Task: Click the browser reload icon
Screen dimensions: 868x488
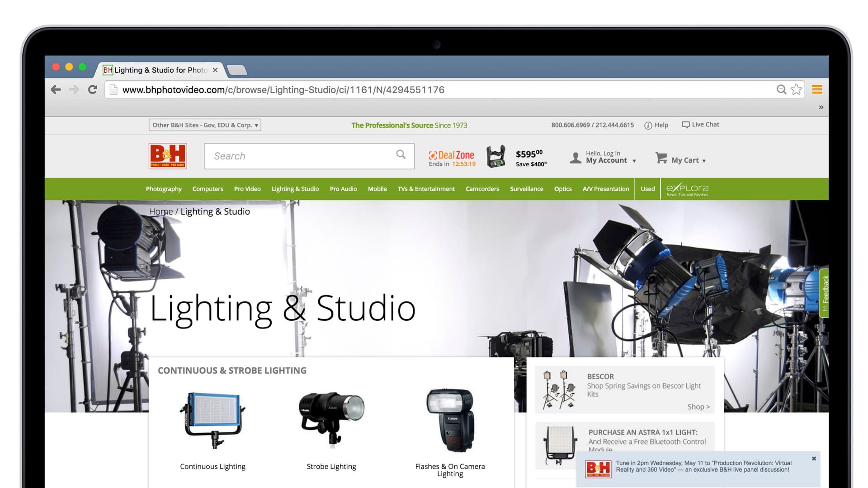Action: coord(93,89)
